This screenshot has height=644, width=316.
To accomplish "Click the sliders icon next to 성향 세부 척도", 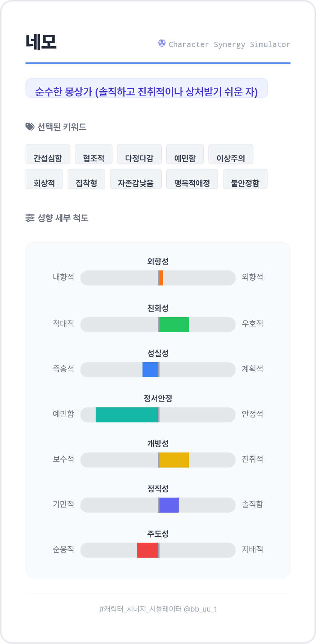I will (x=30, y=218).
